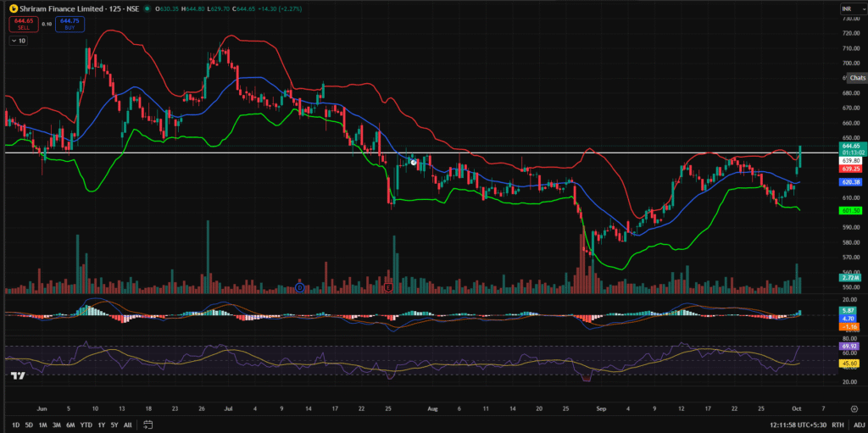The width and height of the screenshot is (868, 433).
Task: Open the Chats tooltip button
Action: click(857, 78)
